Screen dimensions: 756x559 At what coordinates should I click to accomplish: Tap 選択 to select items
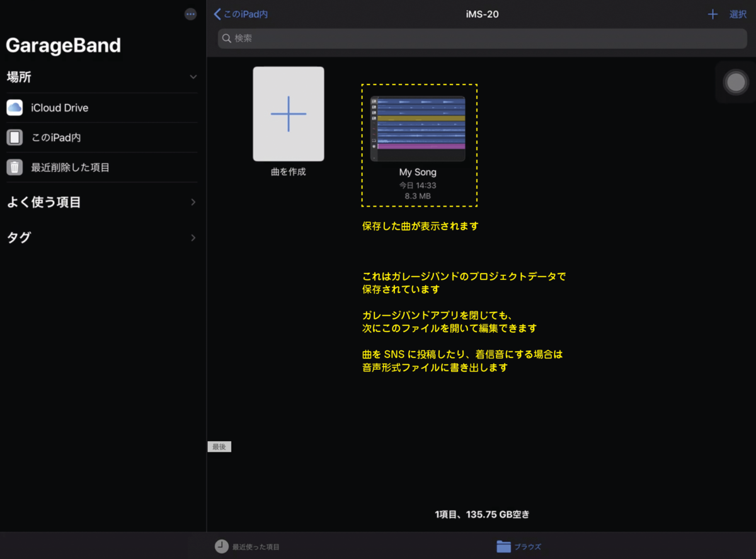tap(738, 14)
